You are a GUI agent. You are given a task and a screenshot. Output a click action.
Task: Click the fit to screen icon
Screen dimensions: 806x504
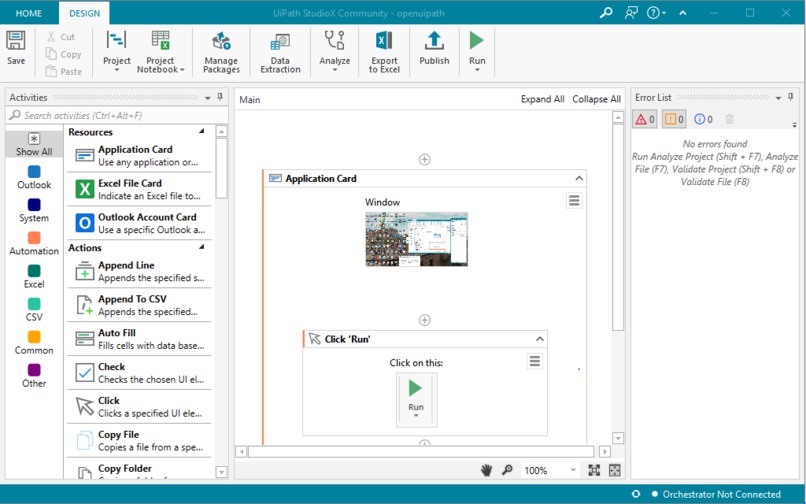(x=594, y=470)
